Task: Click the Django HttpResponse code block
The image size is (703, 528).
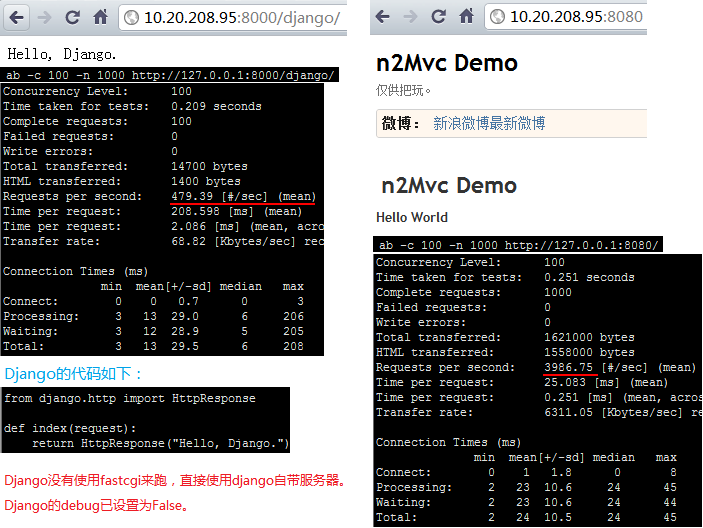Action: point(146,420)
